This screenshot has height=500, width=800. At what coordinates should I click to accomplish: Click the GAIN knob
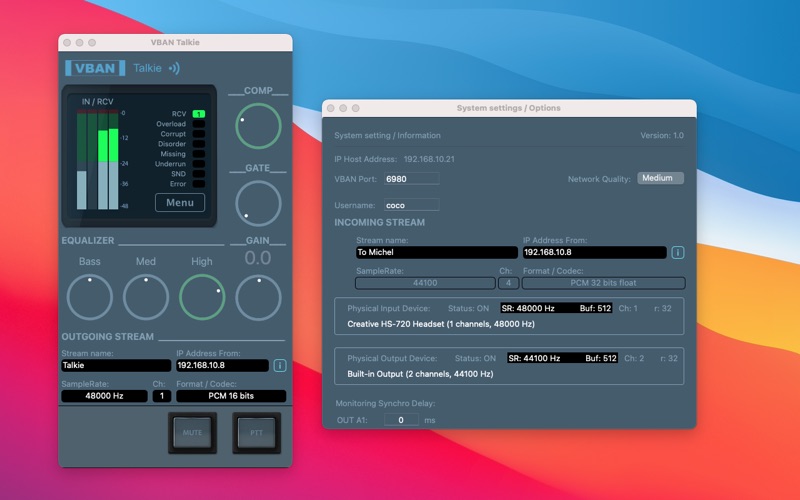(x=258, y=297)
